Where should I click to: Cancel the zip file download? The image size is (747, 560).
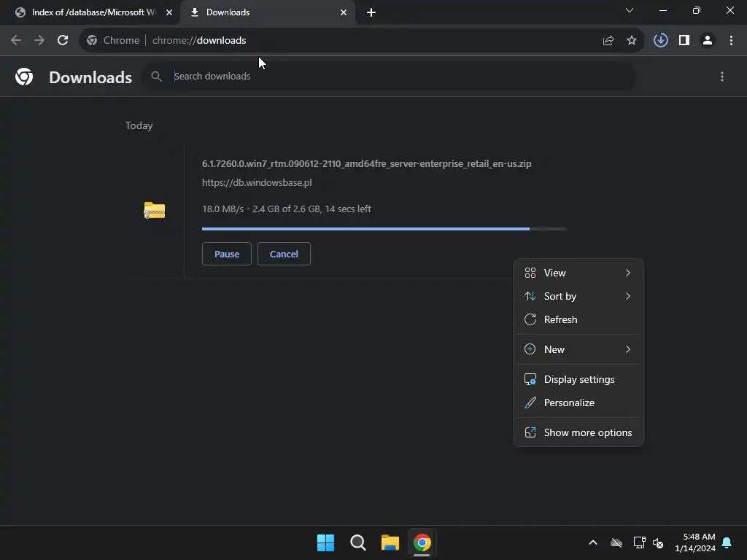pos(284,254)
